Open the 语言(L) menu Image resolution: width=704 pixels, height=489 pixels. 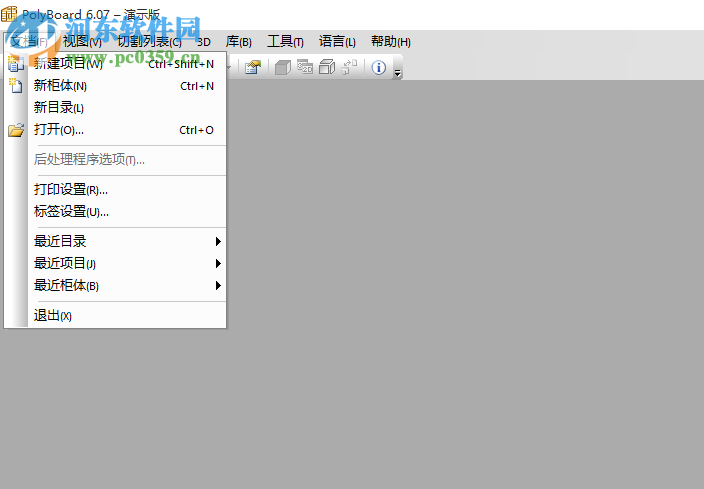pyautogui.click(x=337, y=42)
